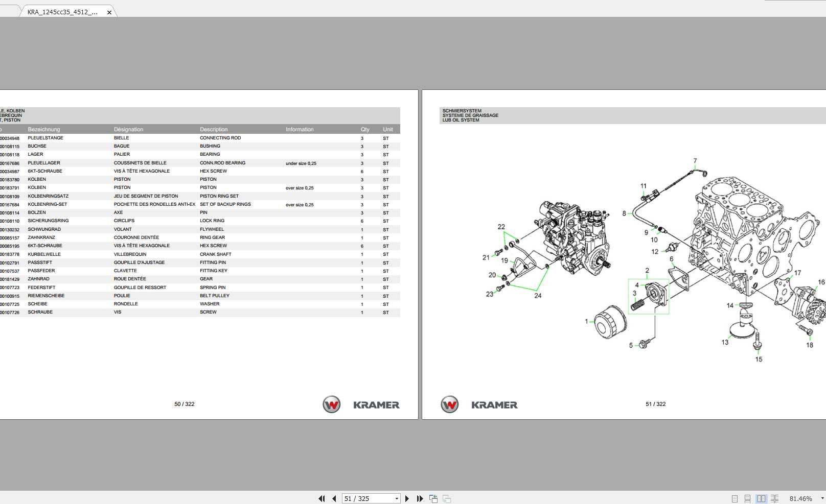Click the RIEMENSCHEIBE cell
826x504 pixels.
point(46,296)
